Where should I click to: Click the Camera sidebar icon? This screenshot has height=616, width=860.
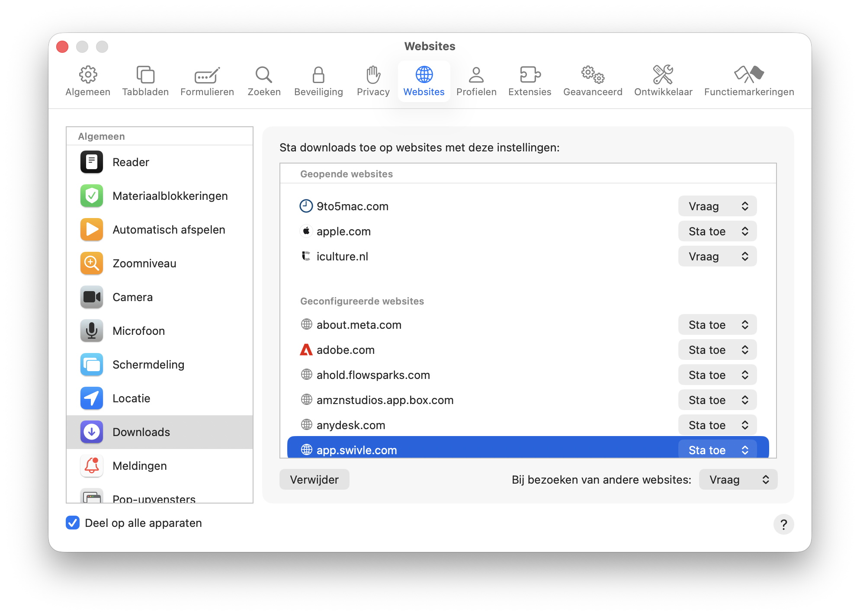(92, 297)
